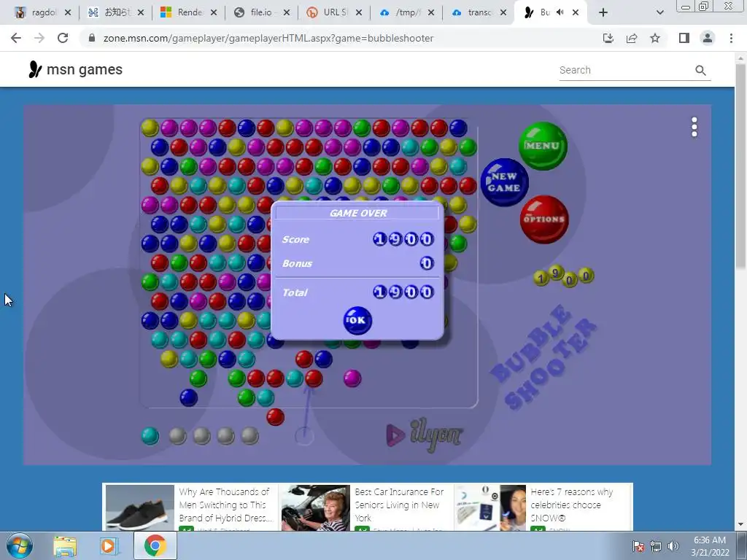This screenshot has width=747, height=560.
Task: Click the ilyon logo
Action: (424, 435)
